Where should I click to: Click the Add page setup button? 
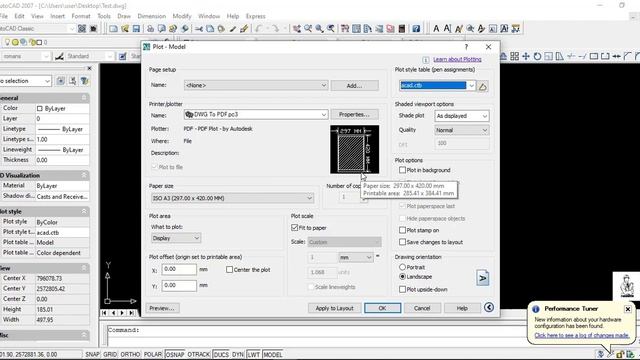[x=354, y=85]
